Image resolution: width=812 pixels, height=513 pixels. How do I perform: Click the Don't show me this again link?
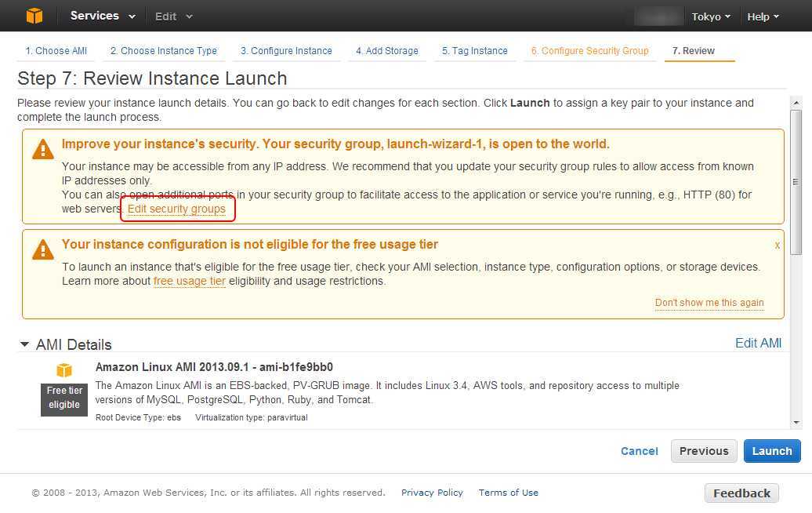(709, 303)
